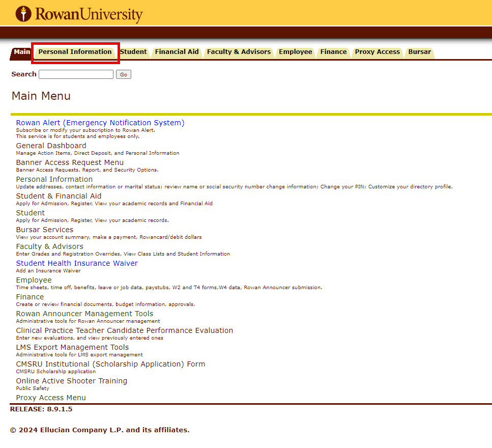Go to Banner Access Request Menu
This screenshot has height=448, width=492.
tap(70, 162)
